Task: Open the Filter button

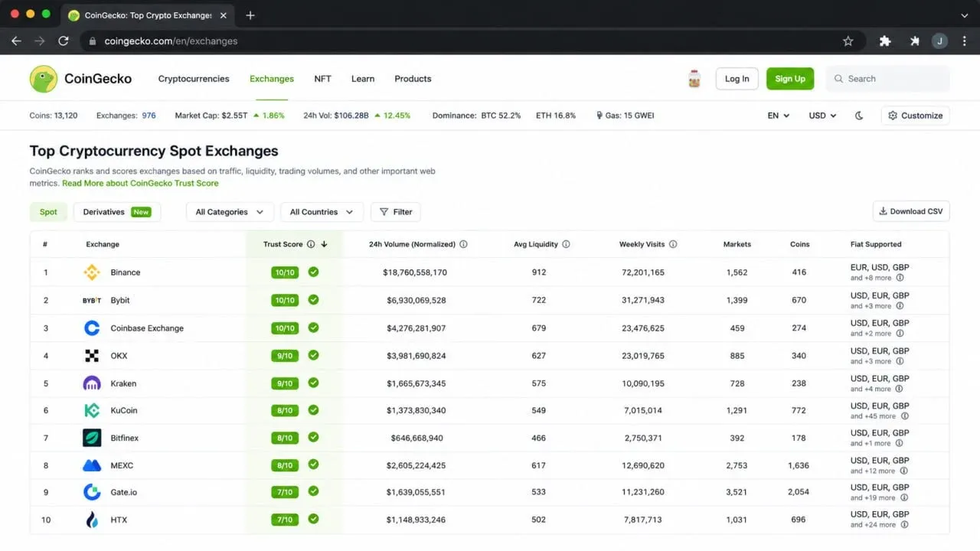Action: pos(396,212)
